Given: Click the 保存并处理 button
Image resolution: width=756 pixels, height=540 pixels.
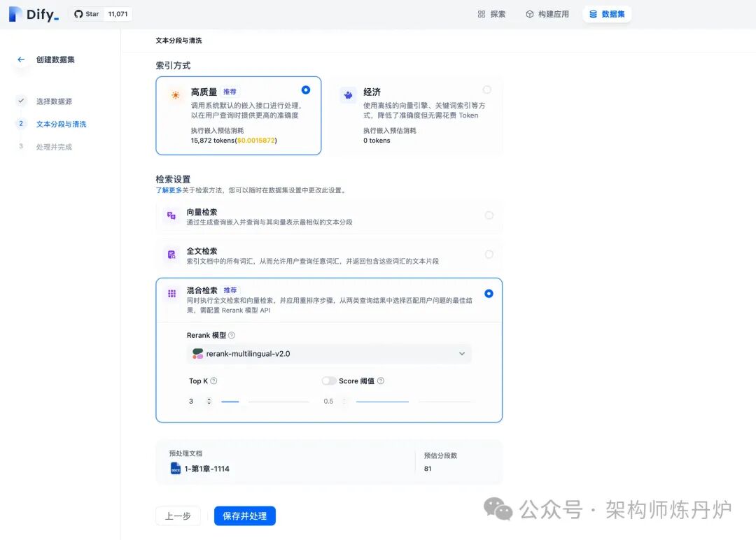Looking at the screenshot, I should 244,516.
